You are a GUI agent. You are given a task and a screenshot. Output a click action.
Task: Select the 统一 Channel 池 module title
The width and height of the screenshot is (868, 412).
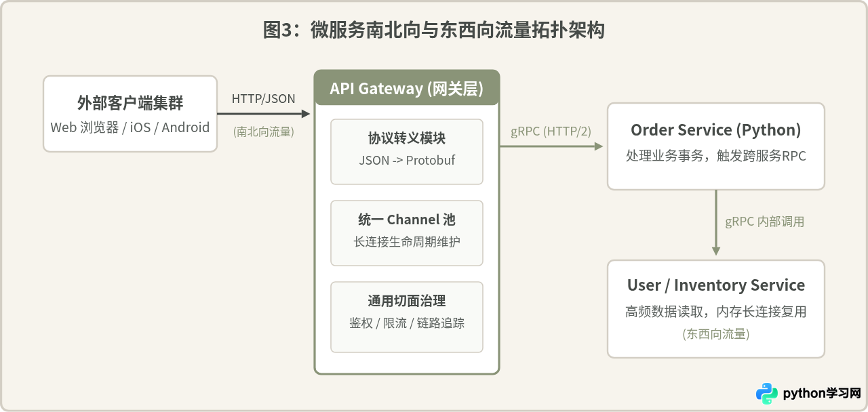pyautogui.click(x=407, y=220)
